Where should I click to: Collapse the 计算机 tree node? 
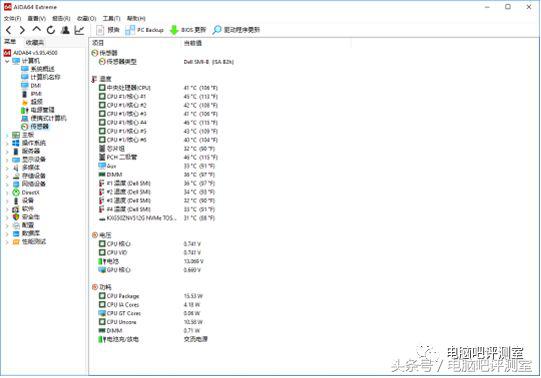[7, 61]
